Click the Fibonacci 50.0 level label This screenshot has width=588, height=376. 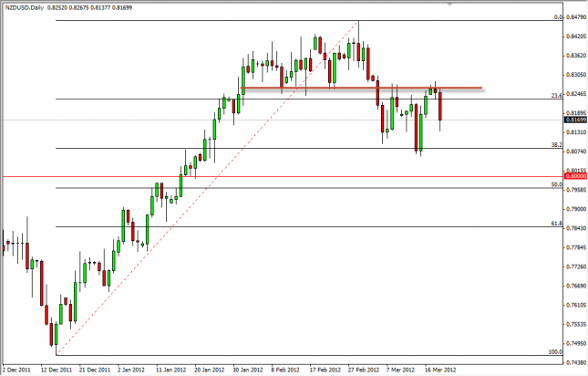tap(557, 184)
